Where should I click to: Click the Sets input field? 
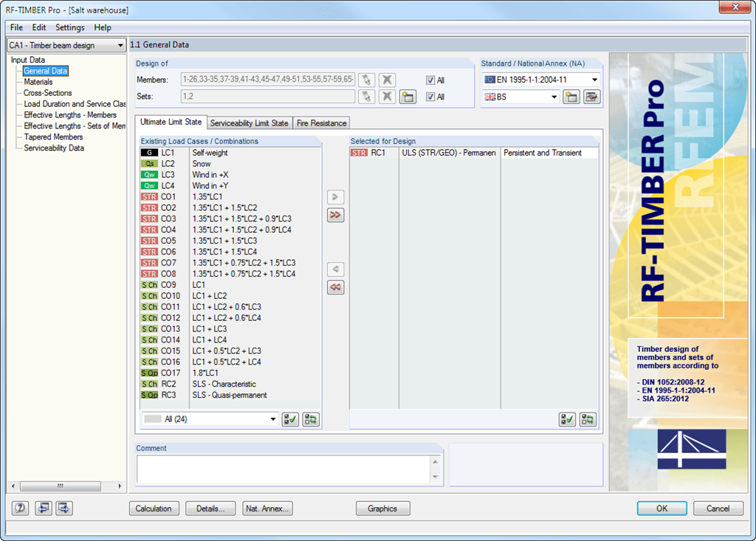pos(268,97)
